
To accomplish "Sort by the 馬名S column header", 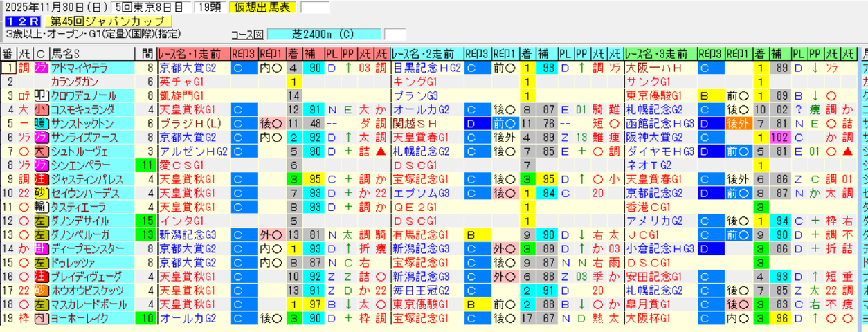I will pyautogui.click(x=92, y=54).
